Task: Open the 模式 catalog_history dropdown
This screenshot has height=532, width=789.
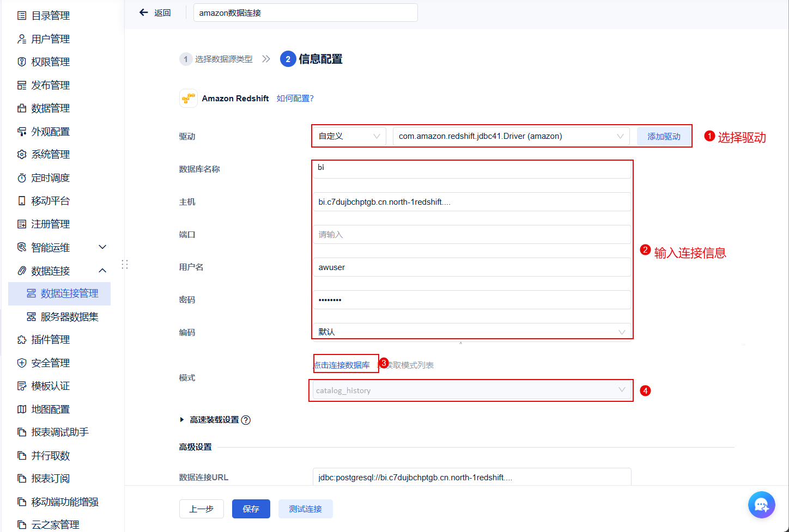Action: [472, 390]
